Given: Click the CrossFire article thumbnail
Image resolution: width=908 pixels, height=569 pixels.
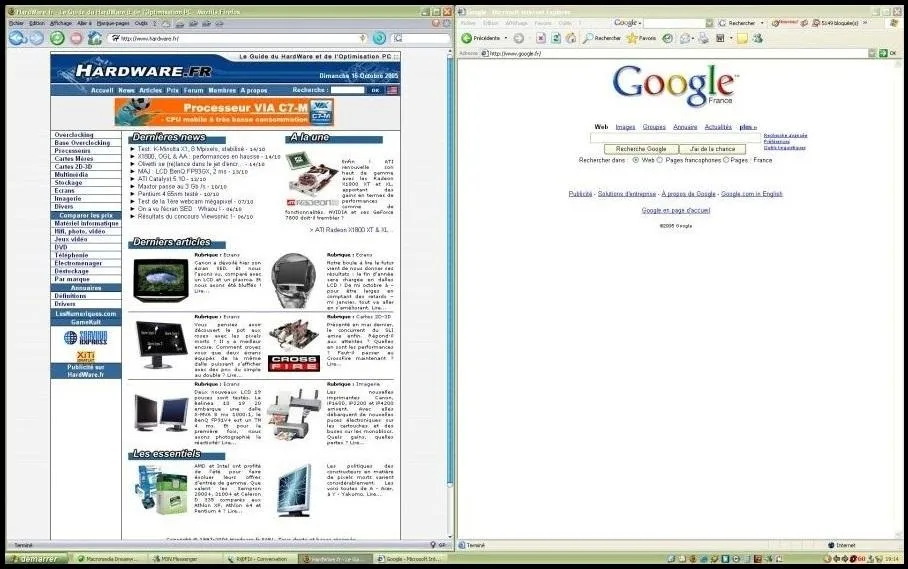Looking at the screenshot, I should point(294,346).
